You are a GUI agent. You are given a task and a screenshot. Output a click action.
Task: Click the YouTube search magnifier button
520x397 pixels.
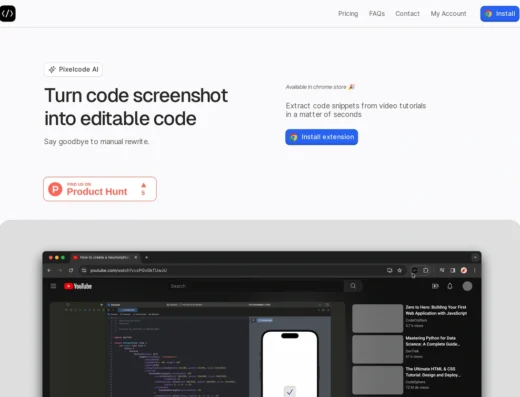click(353, 286)
